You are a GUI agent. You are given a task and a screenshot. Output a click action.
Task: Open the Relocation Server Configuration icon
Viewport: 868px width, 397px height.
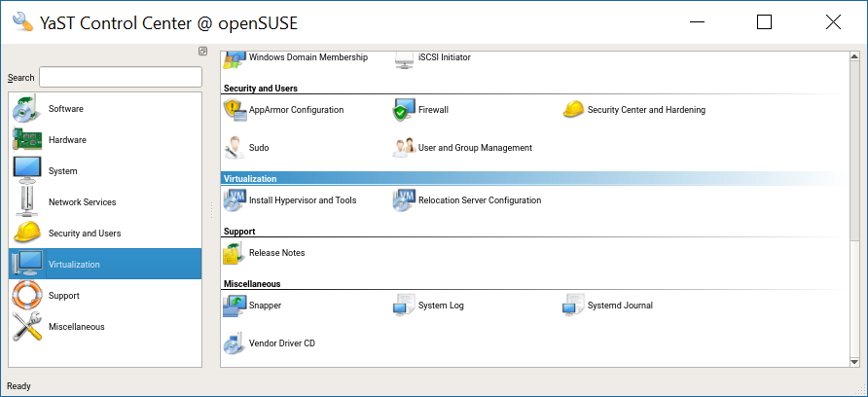[404, 199]
